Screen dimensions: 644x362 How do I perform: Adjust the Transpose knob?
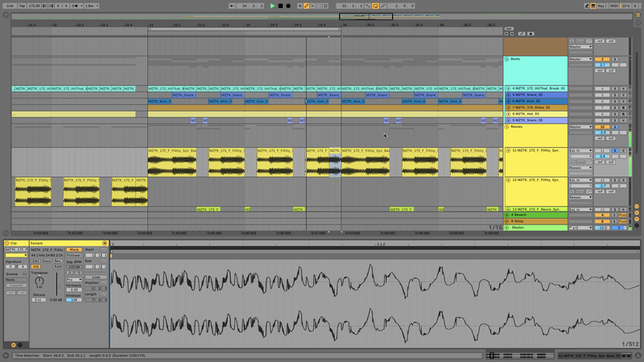39,281
